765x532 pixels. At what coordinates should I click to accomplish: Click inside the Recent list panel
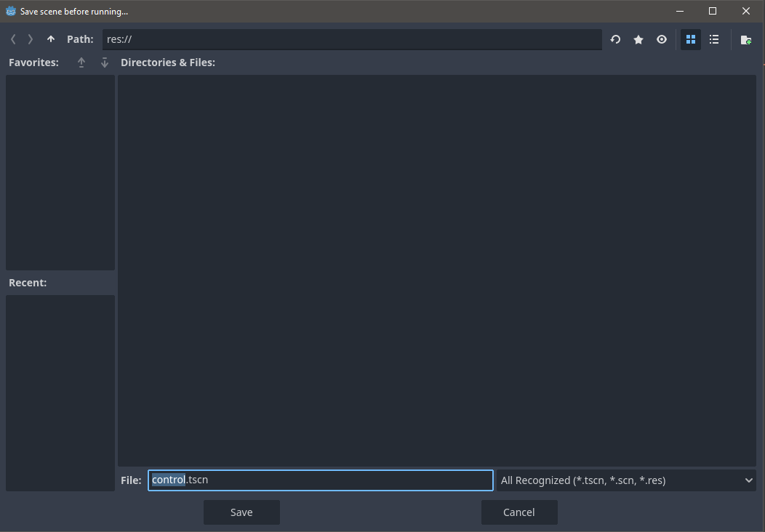click(60, 393)
